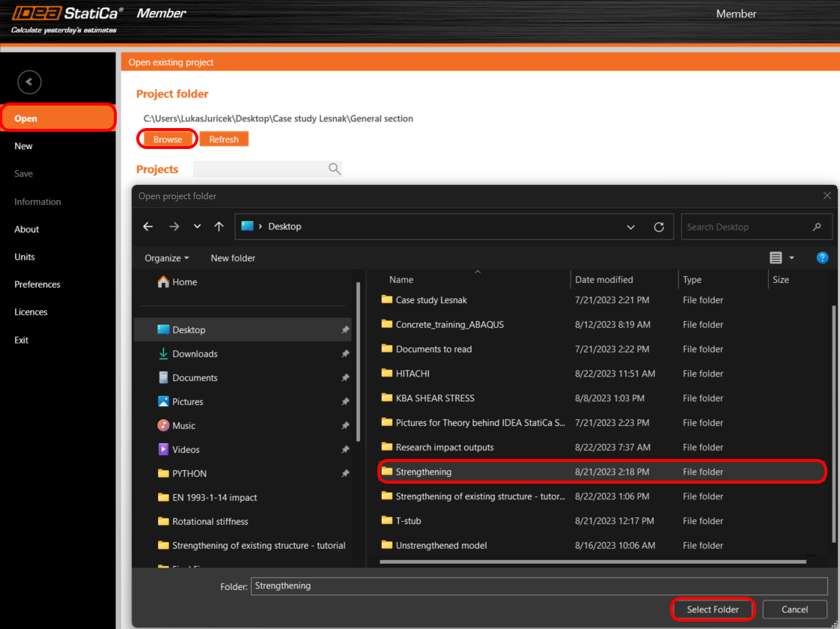Screen dimensions: 840x629
Task: Click the Folder name input field
Action: pos(539,586)
